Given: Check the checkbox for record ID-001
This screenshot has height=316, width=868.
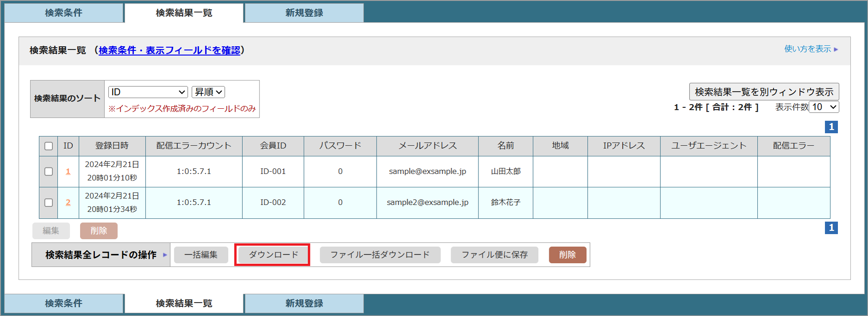Looking at the screenshot, I should pos(49,172).
